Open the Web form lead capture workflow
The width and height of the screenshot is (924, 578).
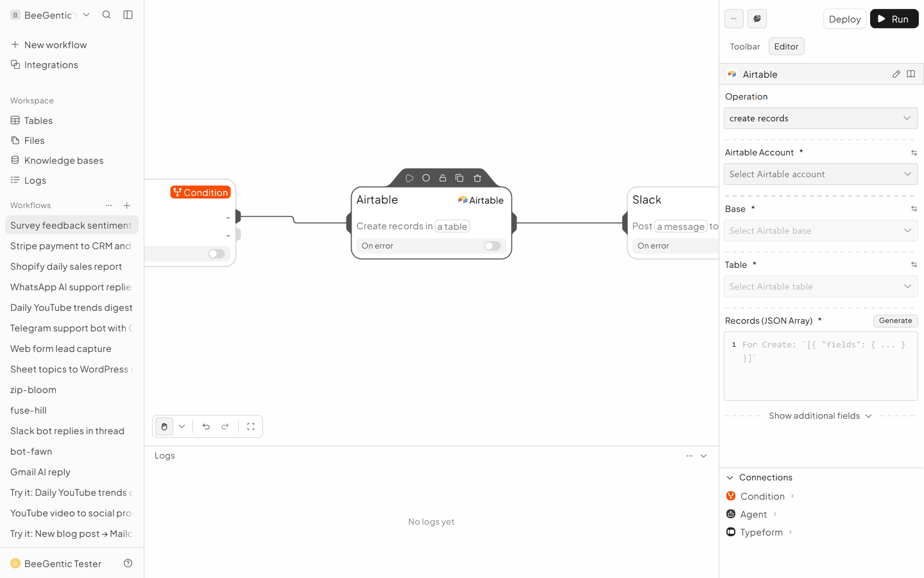click(x=72, y=349)
